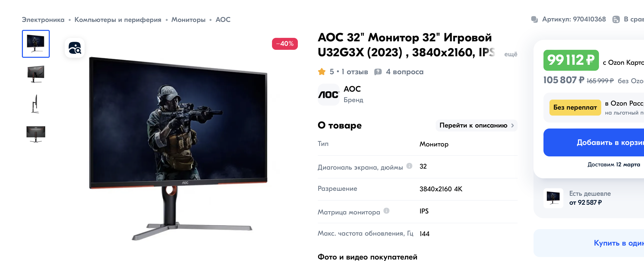Screen dimensions: 644x261
Task: Open the 'Электроника' breadcrumb
Action: (43, 19)
